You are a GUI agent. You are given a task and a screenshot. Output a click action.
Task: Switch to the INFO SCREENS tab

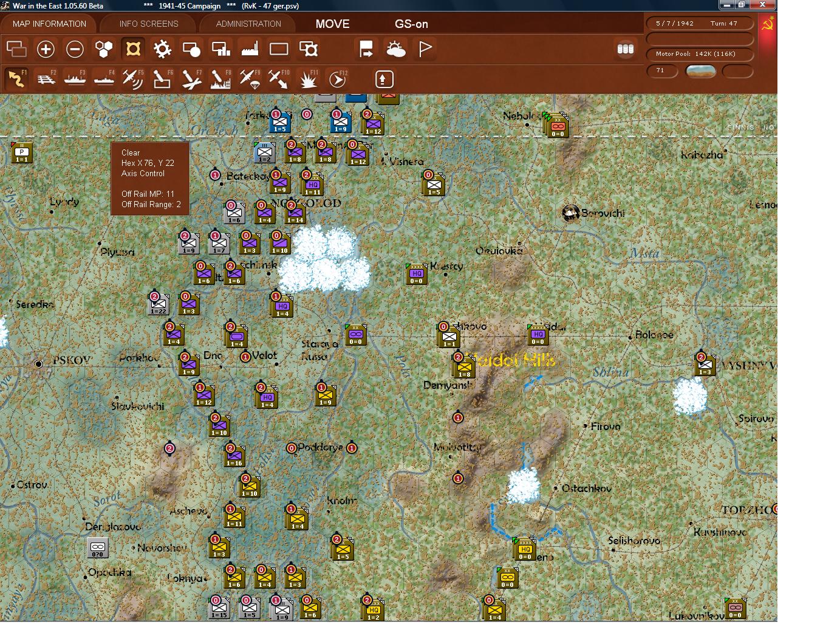149,24
